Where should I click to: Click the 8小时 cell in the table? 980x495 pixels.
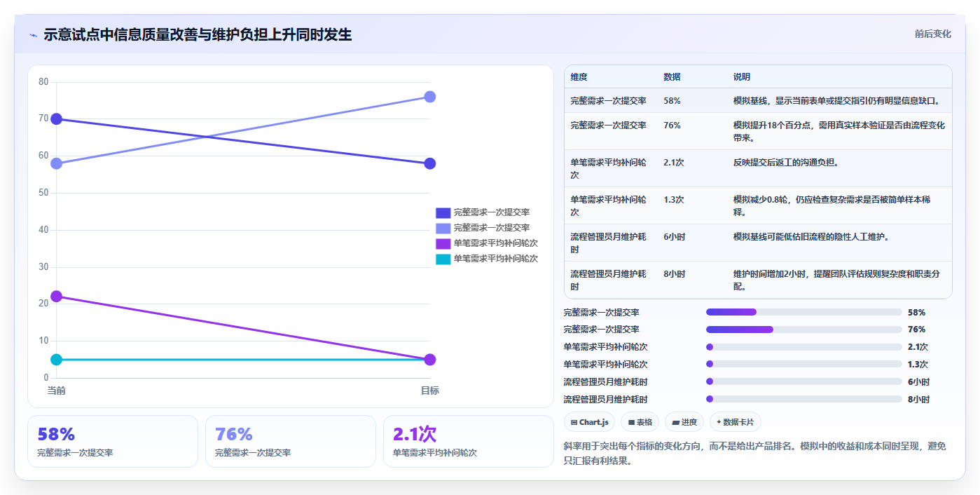[675, 274]
